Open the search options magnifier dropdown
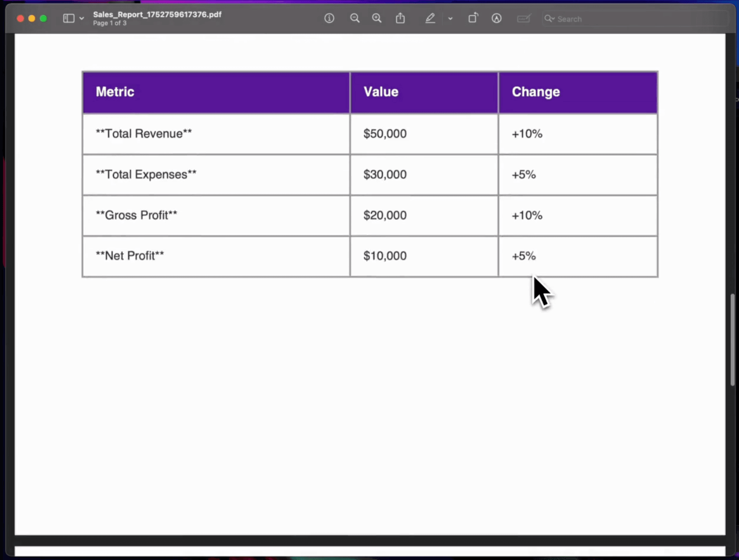Viewport: 739px width, 560px height. (x=550, y=18)
